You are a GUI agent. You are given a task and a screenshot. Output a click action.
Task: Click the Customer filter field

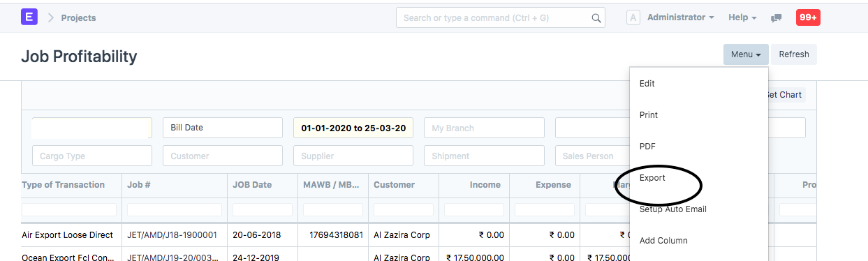(x=223, y=156)
